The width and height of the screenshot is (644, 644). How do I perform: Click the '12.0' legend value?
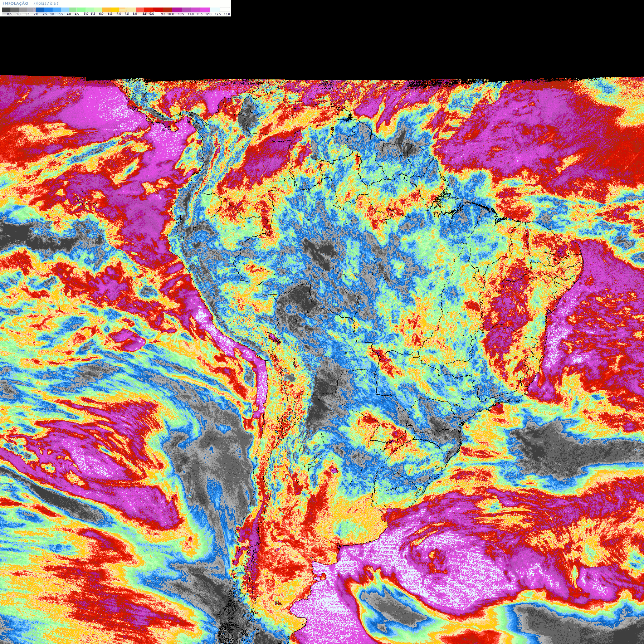[x=208, y=14]
